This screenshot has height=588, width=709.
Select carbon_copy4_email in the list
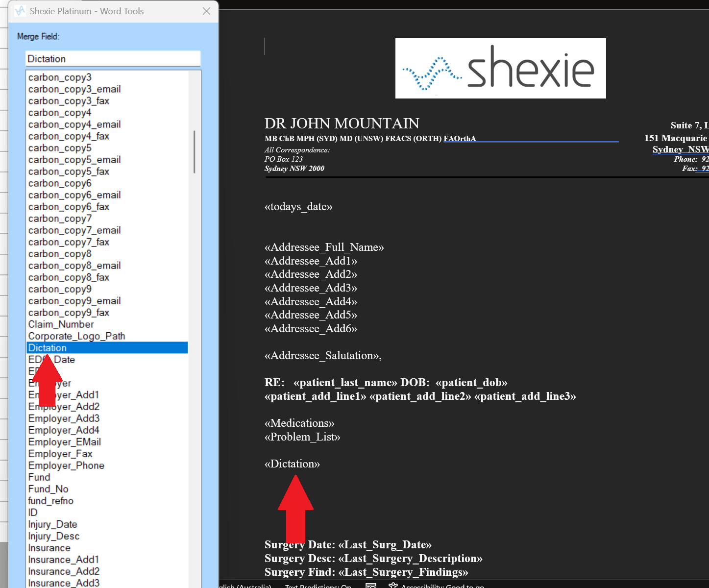point(107,124)
